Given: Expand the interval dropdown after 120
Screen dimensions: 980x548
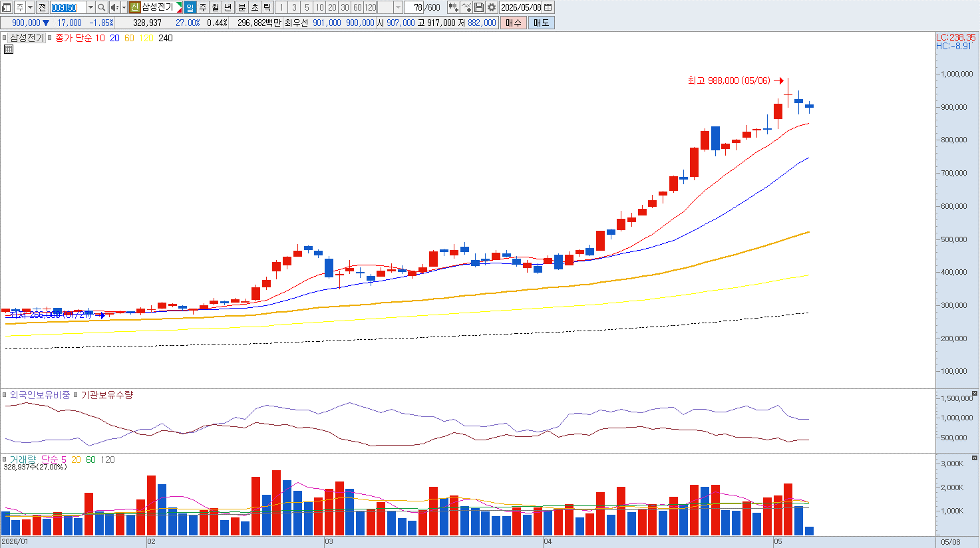Looking at the screenshot, I should 398,7.
